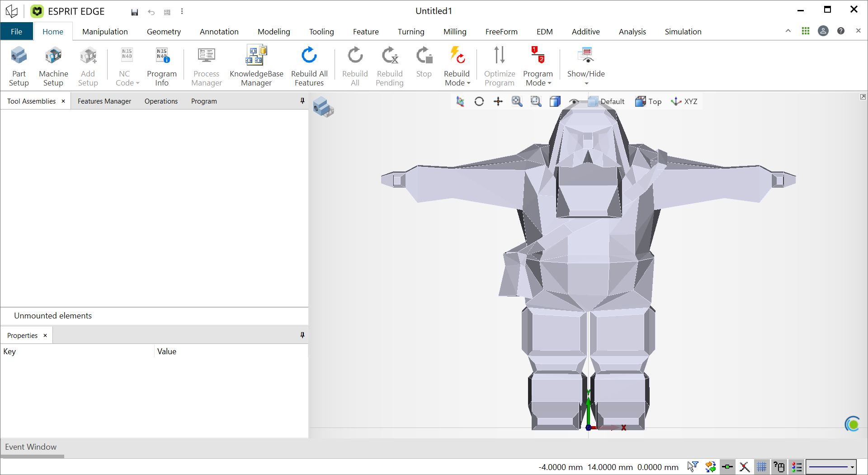Pin the Properties panel
Viewport: 868px width, 475px height.
[x=302, y=335]
